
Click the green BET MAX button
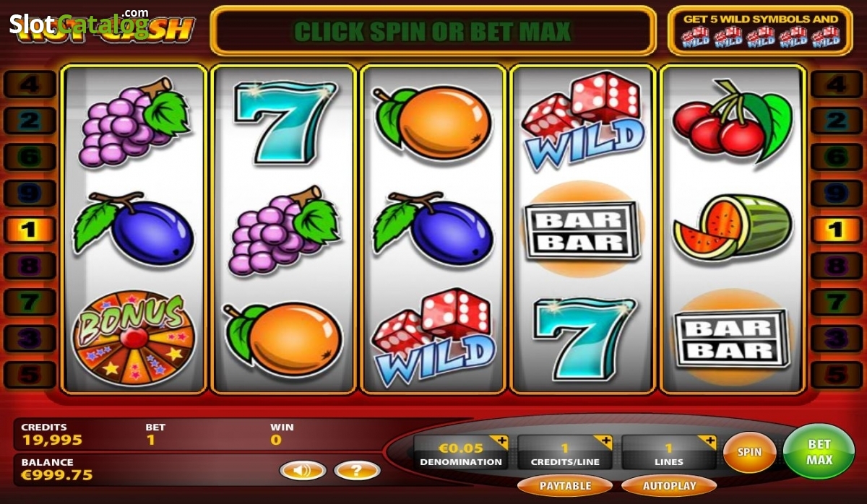point(819,452)
